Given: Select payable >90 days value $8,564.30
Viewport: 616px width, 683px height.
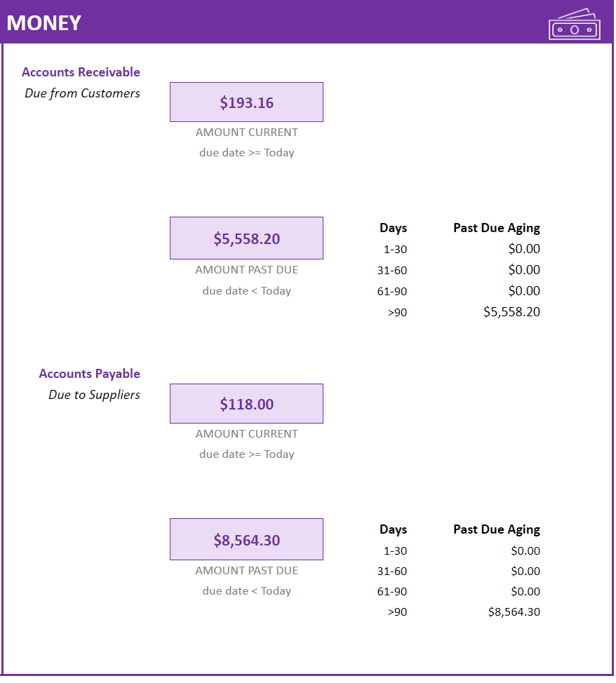Looking at the screenshot, I should pos(514,612).
